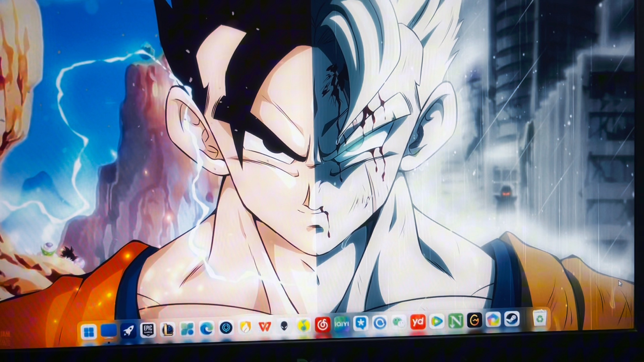This screenshot has height=362, width=644.
Task: Open Microsoft Edge browser
Action: 207,328
